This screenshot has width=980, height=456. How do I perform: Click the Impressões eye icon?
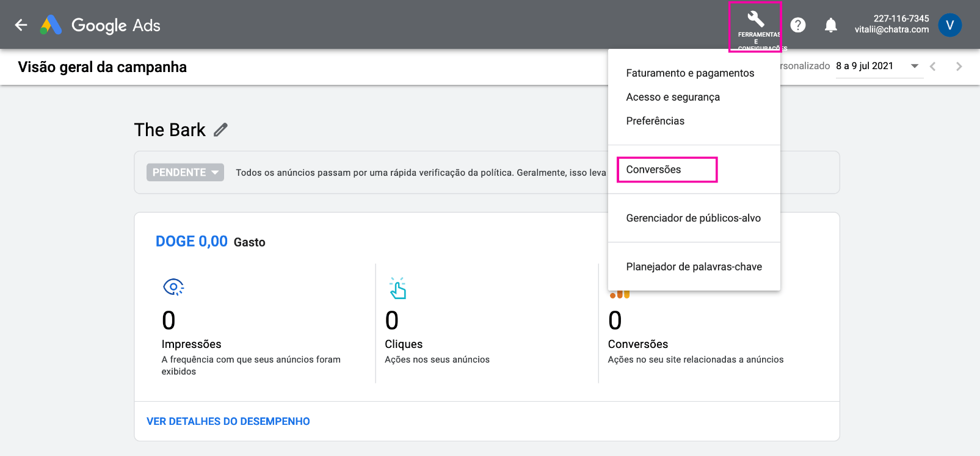[x=173, y=287]
